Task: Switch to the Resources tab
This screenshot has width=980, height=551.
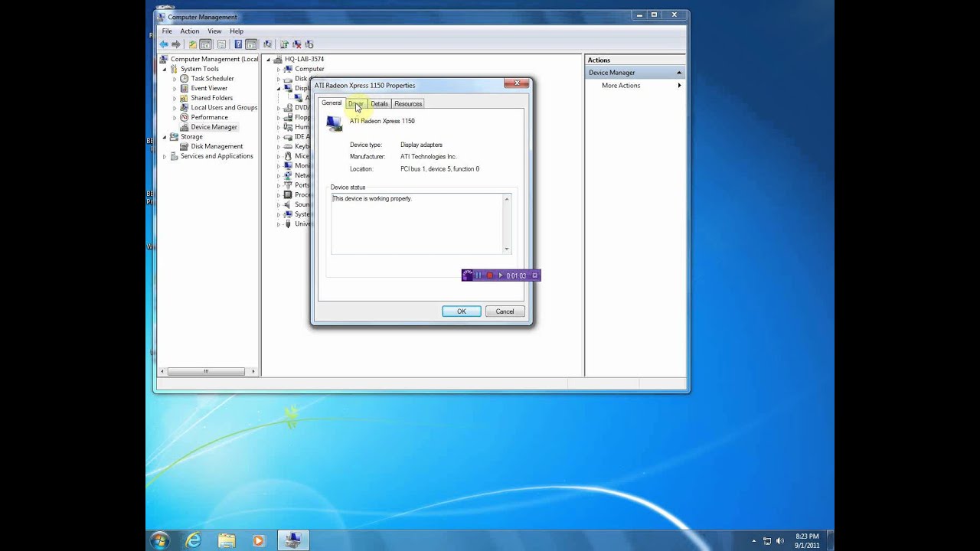Action: (408, 103)
